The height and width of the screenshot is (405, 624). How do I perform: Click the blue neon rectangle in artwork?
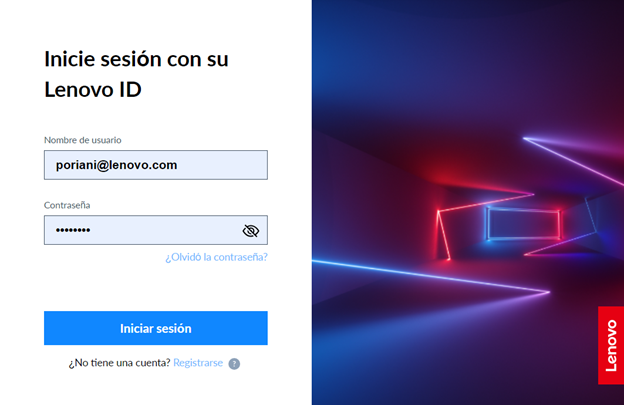click(x=523, y=223)
